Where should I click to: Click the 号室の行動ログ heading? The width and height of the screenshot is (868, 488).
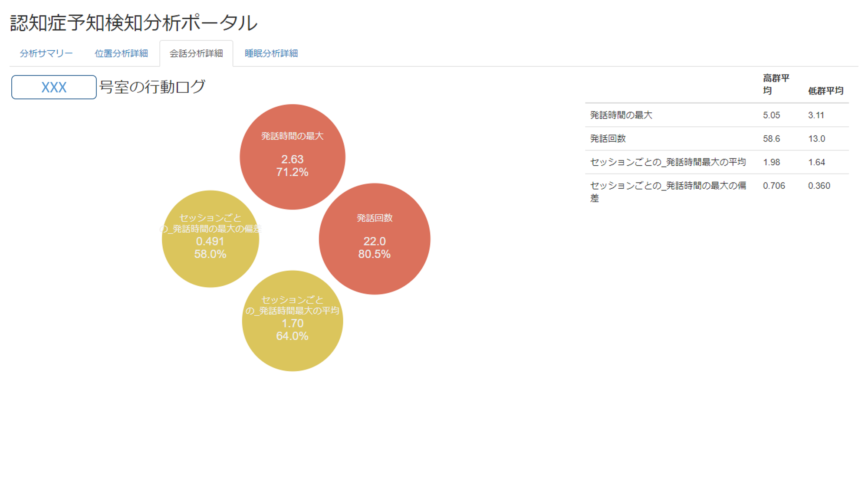click(152, 87)
